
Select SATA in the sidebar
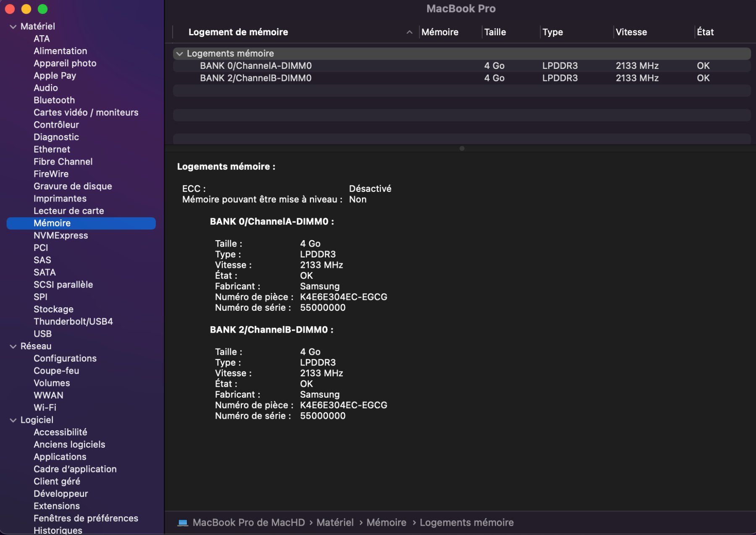click(x=45, y=272)
